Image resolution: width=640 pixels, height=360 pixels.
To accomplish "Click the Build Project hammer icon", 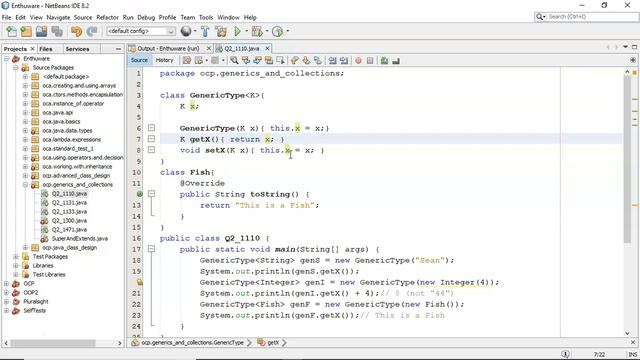I will (x=205, y=31).
